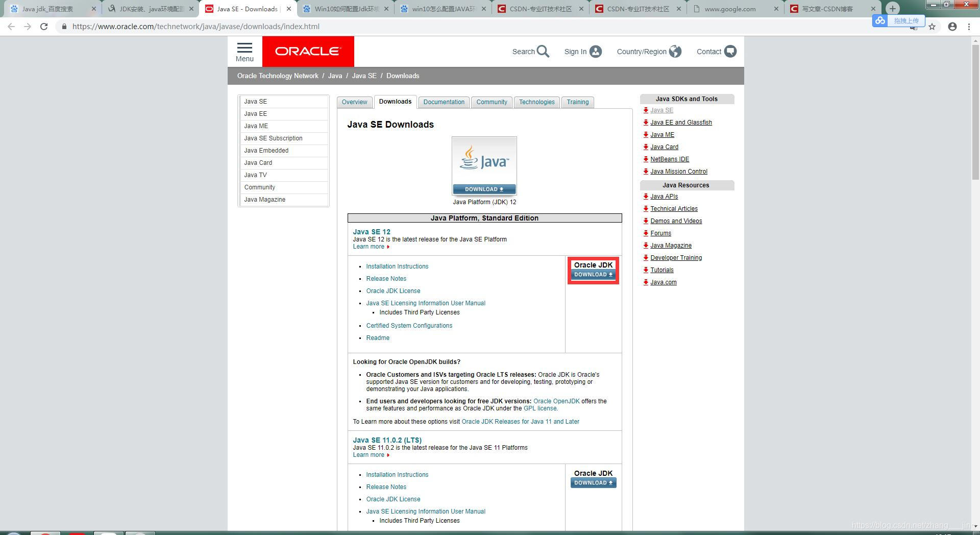
Task: Open the Readme link
Action: click(378, 338)
